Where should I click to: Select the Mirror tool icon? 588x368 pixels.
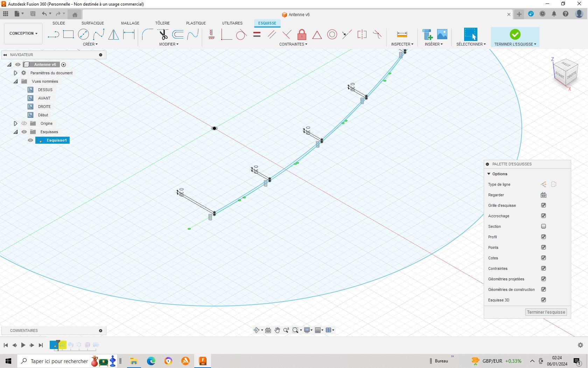pos(113,34)
